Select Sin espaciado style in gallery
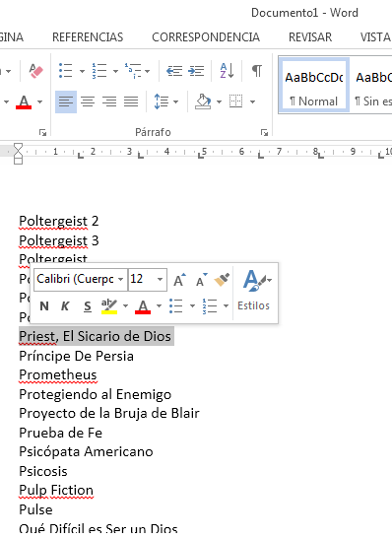 (x=372, y=86)
